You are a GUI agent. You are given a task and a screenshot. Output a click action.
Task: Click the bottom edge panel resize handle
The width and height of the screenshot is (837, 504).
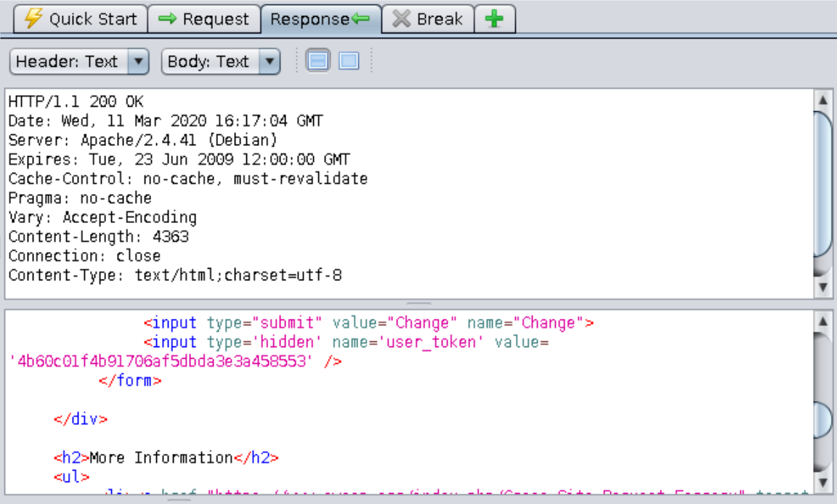pyautogui.click(x=179, y=500)
